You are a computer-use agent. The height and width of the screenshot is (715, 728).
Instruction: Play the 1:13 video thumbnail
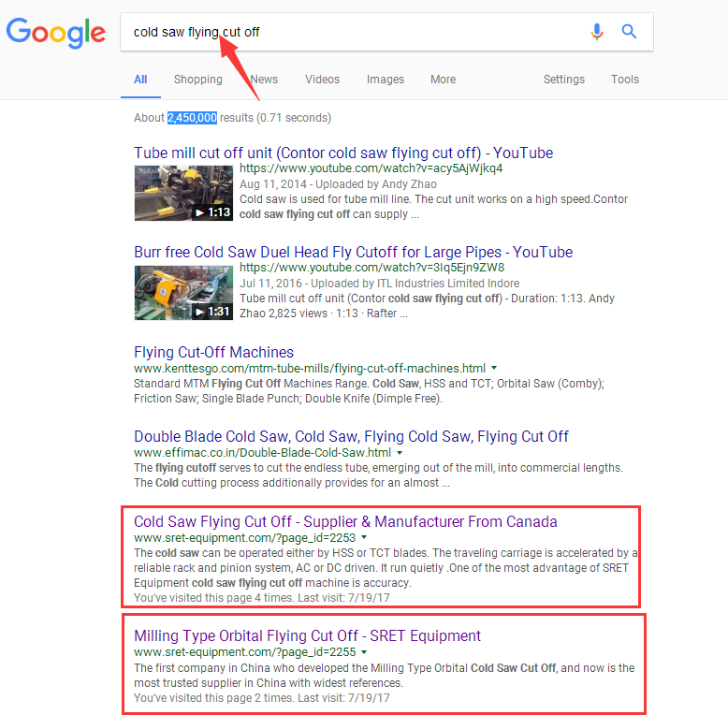183,193
